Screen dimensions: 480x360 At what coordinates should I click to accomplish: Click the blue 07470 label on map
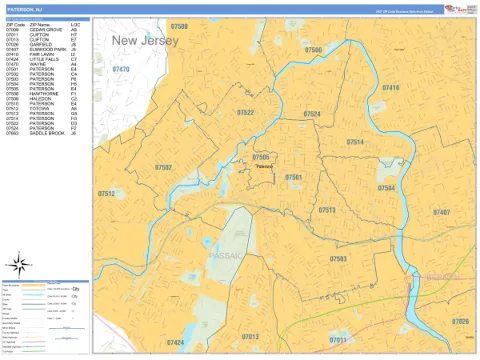(x=121, y=69)
